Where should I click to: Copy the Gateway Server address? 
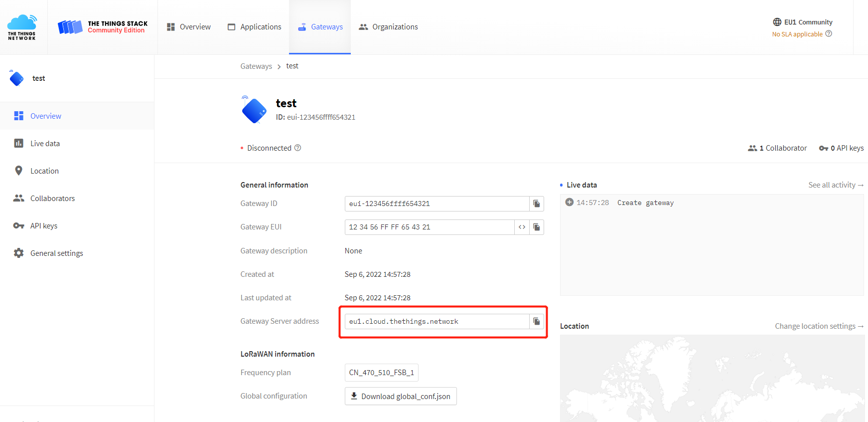tap(536, 321)
